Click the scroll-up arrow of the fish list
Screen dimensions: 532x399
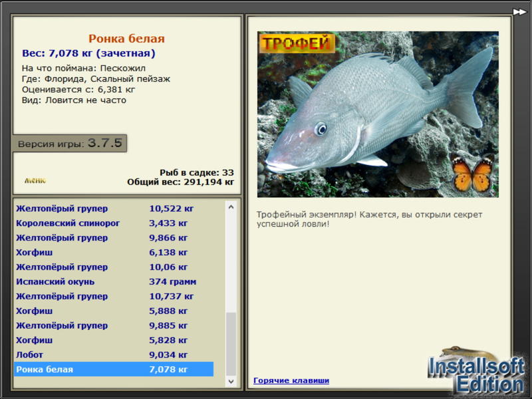(x=231, y=207)
